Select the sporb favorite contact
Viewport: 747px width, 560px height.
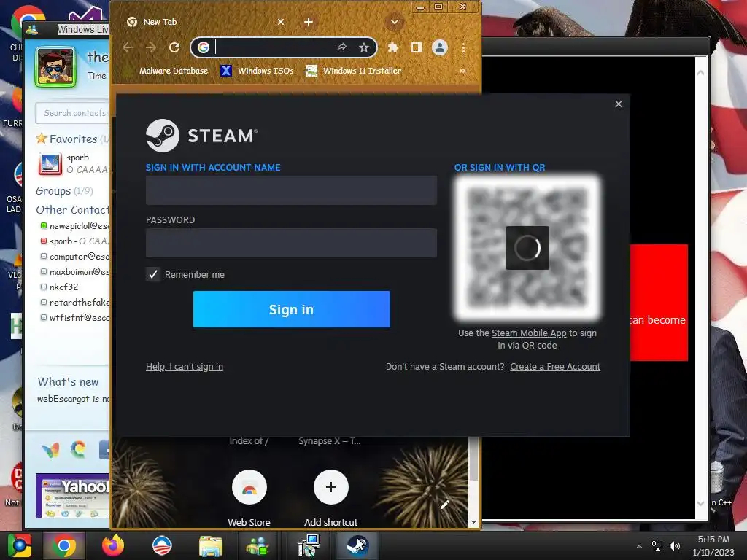point(74,163)
